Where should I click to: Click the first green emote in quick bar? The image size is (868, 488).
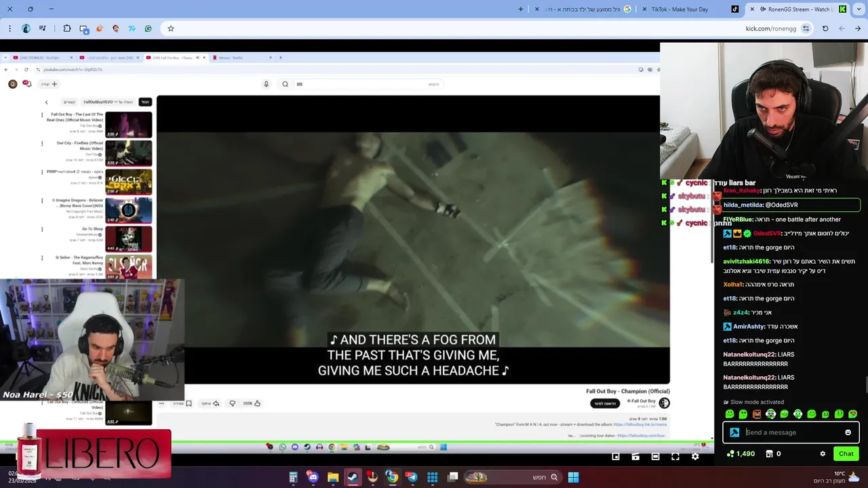(730, 414)
